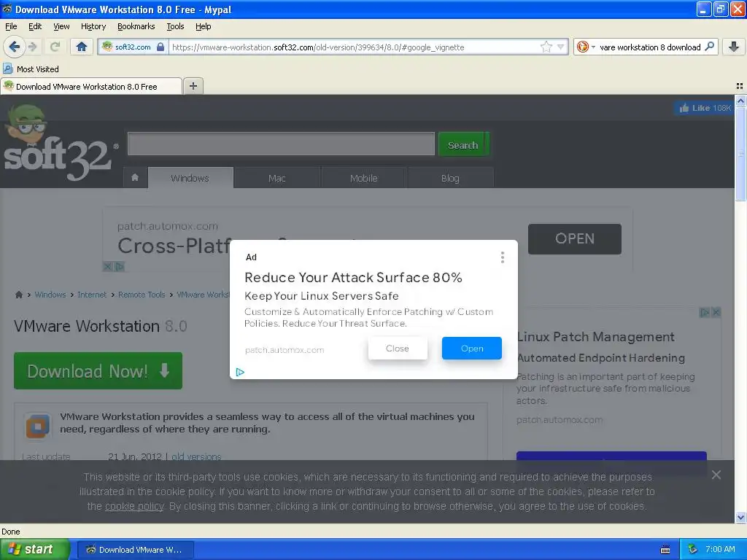Click the green Download Now button
The image size is (747, 560).
98,370
